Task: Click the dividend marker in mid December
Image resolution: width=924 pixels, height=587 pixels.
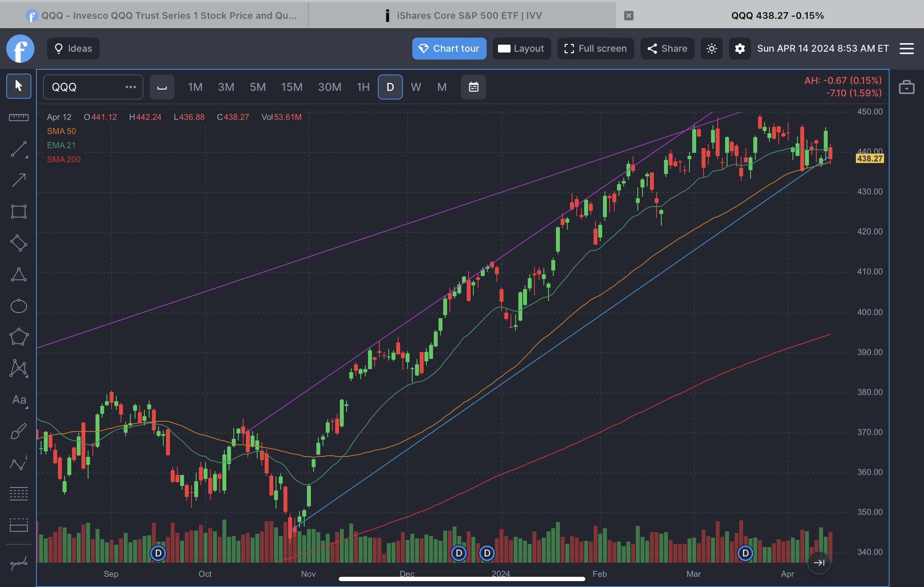Action: click(x=458, y=553)
